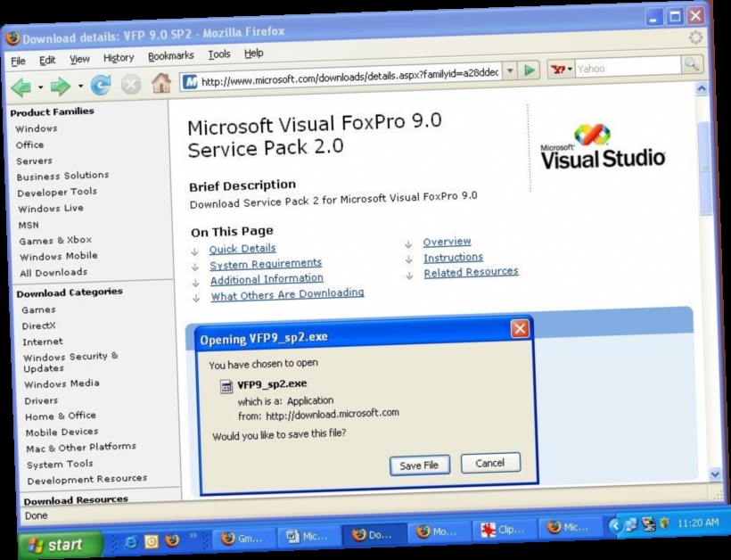Screen dimensions: 731x560
Task: Open the Home page icon
Action: tap(161, 83)
